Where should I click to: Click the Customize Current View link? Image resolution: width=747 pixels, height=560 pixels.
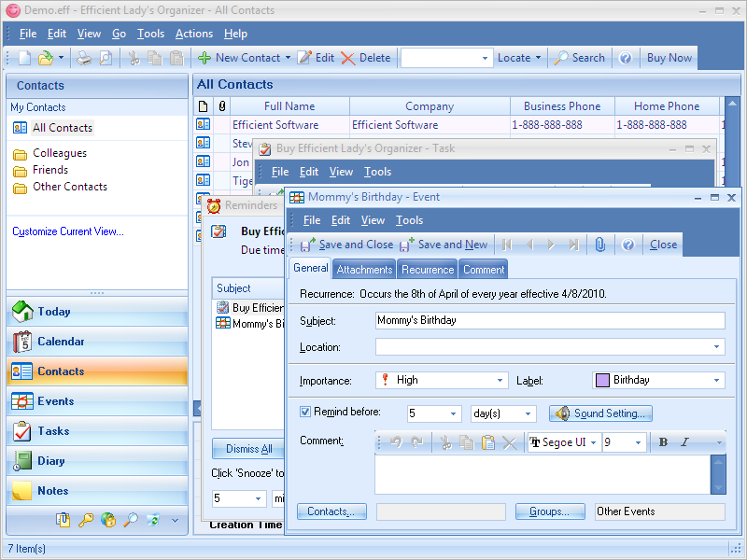tap(68, 231)
